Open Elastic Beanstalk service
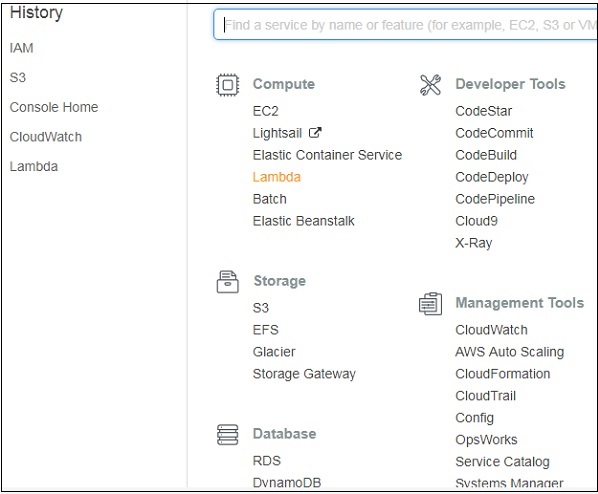The image size is (598, 494). pyautogui.click(x=304, y=221)
